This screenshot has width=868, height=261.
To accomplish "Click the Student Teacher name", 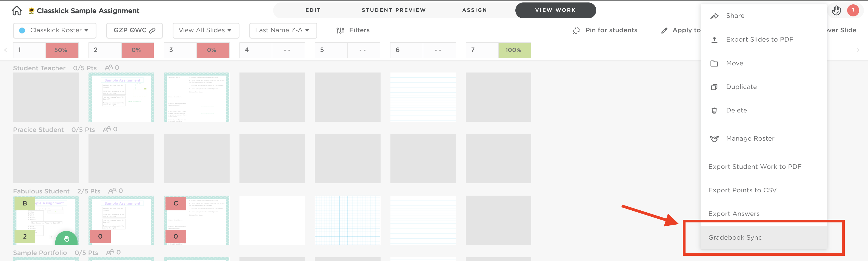I will (x=39, y=68).
